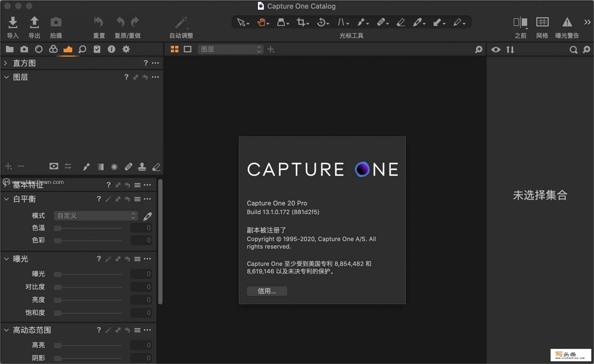Select the Pan hand cursor tool

(x=261, y=22)
